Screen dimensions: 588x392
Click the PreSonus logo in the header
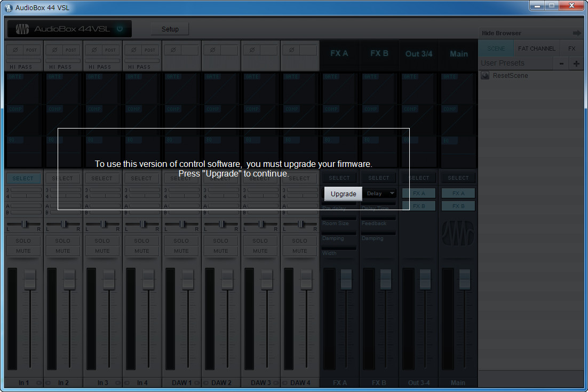coord(22,29)
